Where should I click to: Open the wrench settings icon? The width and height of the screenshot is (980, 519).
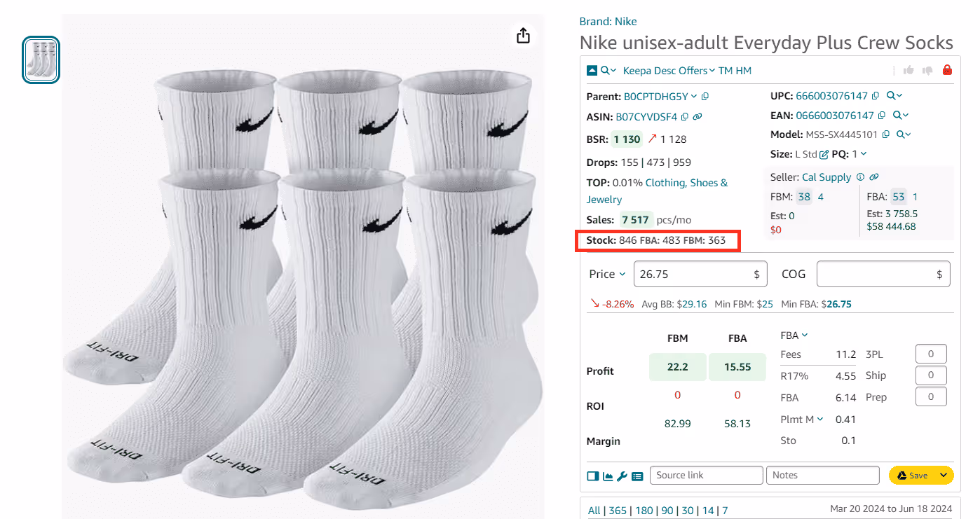pyautogui.click(x=622, y=476)
